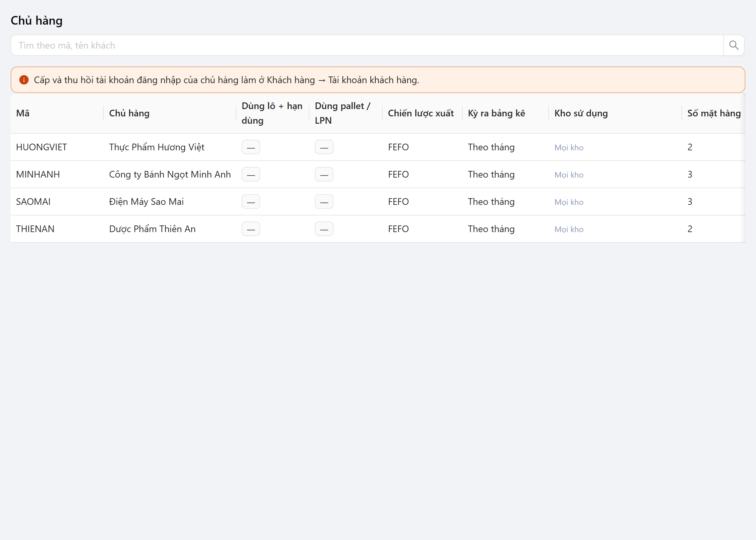
Task: Open 'Mọi kho' for THIENAN row
Action: [x=569, y=229]
